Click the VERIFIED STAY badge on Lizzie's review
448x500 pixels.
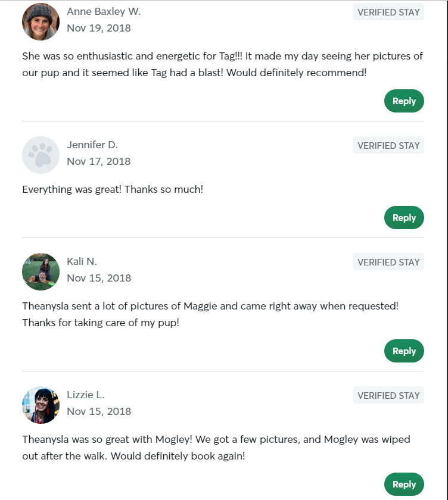(x=388, y=395)
